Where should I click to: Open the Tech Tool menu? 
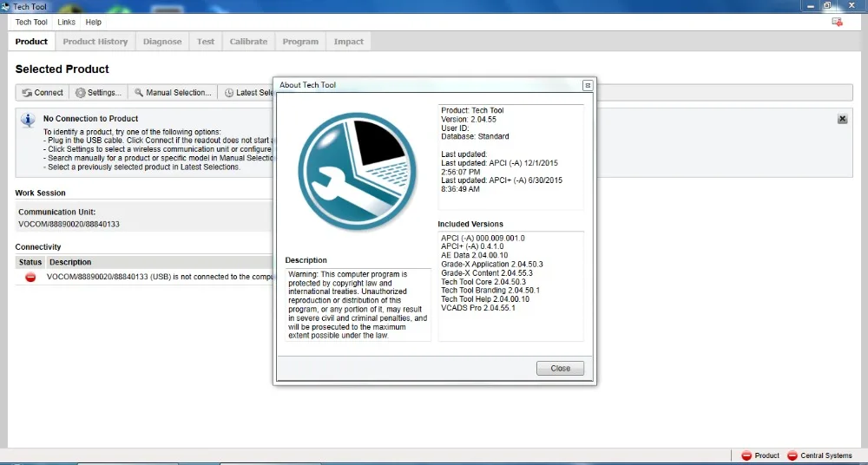pos(31,23)
